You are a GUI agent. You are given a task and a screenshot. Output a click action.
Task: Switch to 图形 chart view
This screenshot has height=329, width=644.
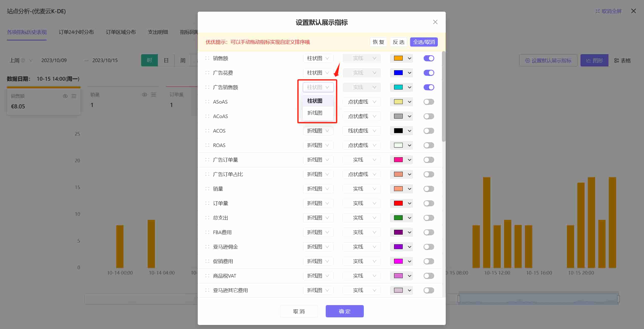point(594,60)
